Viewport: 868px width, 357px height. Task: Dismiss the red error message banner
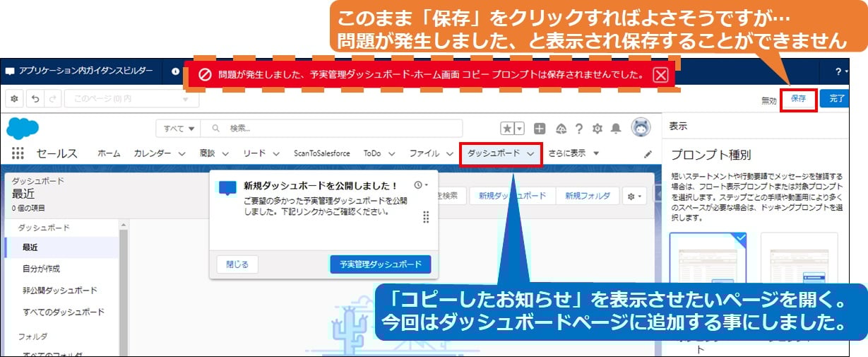[x=660, y=75]
